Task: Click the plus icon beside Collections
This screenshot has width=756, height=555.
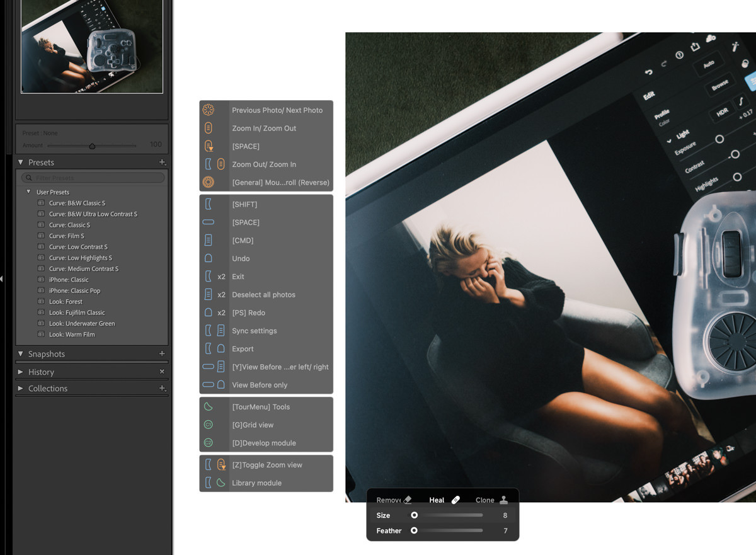Action: 161,389
